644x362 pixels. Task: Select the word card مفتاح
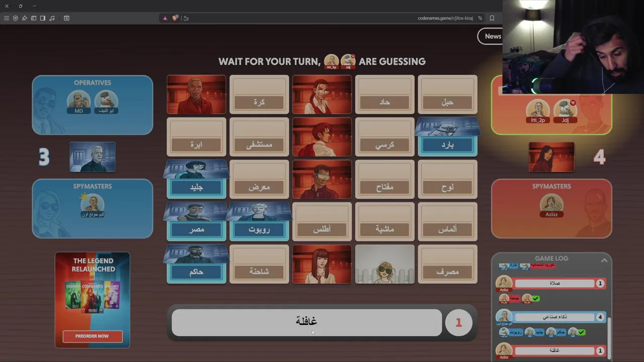[385, 179]
